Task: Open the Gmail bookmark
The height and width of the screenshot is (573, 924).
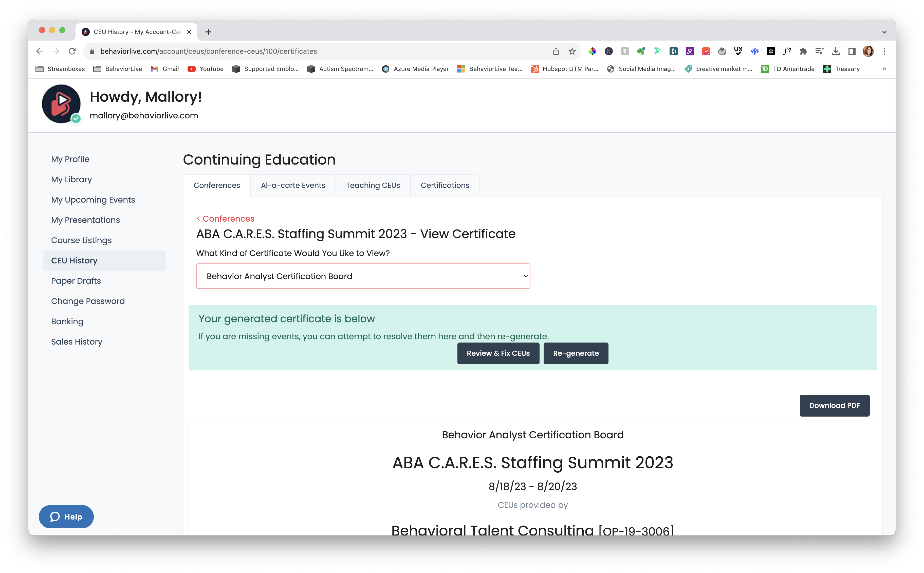Action: (x=165, y=69)
